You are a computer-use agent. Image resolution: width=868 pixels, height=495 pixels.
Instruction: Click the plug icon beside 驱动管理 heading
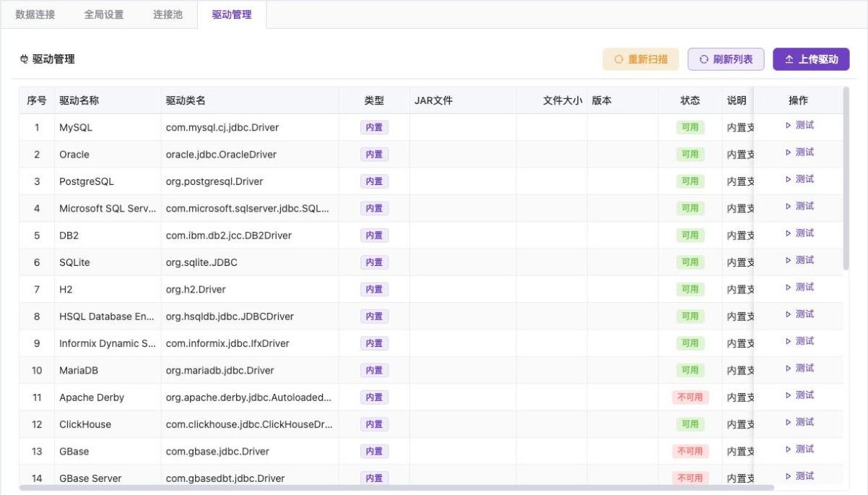(x=24, y=59)
